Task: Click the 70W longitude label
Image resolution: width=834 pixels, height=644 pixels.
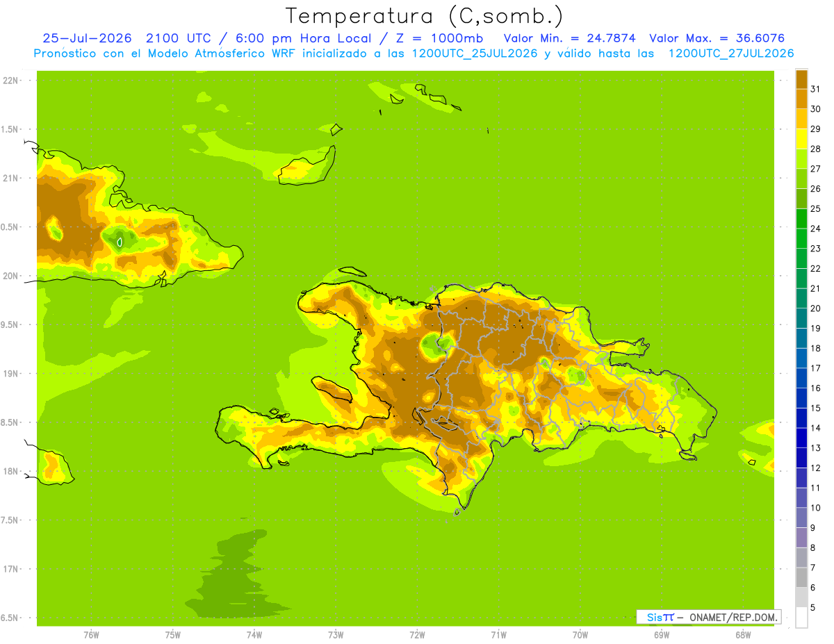Action: click(580, 634)
